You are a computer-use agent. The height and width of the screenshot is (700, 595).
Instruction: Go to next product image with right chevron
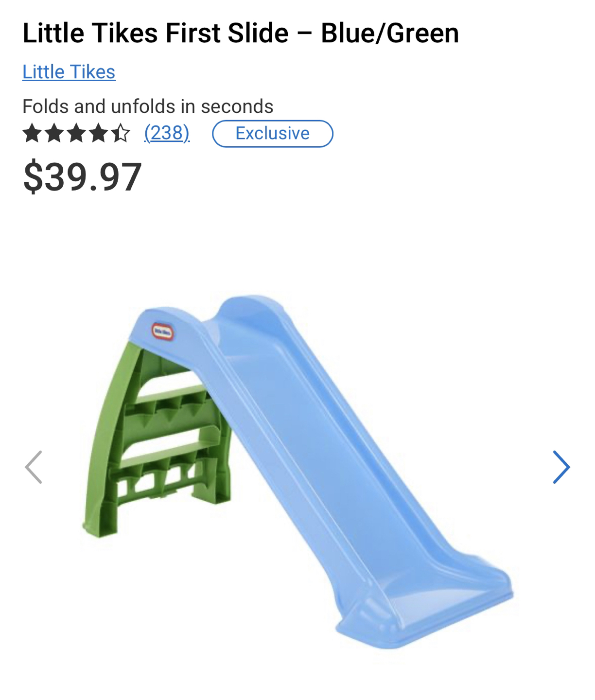(x=561, y=467)
